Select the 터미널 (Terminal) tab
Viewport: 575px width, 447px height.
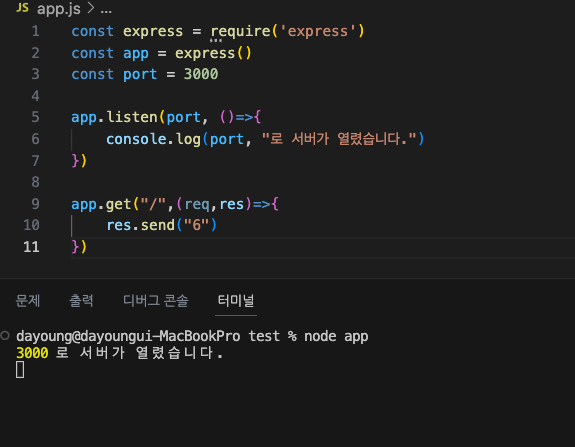(x=236, y=301)
